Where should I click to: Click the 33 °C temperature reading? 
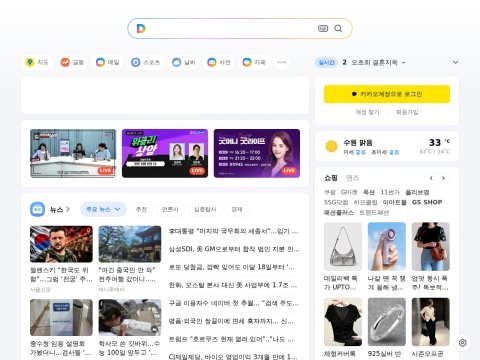439,142
